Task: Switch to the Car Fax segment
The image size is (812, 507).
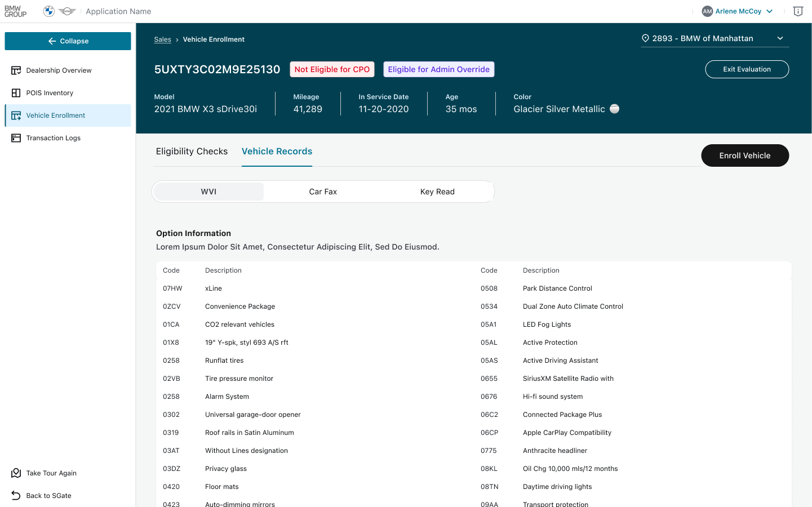Action: 323,192
